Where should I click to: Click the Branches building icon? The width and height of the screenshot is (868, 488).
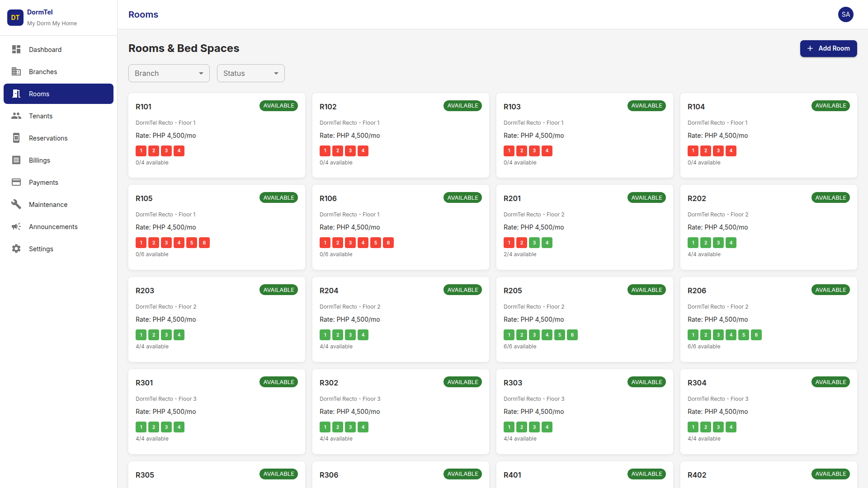(x=16, y=71)
